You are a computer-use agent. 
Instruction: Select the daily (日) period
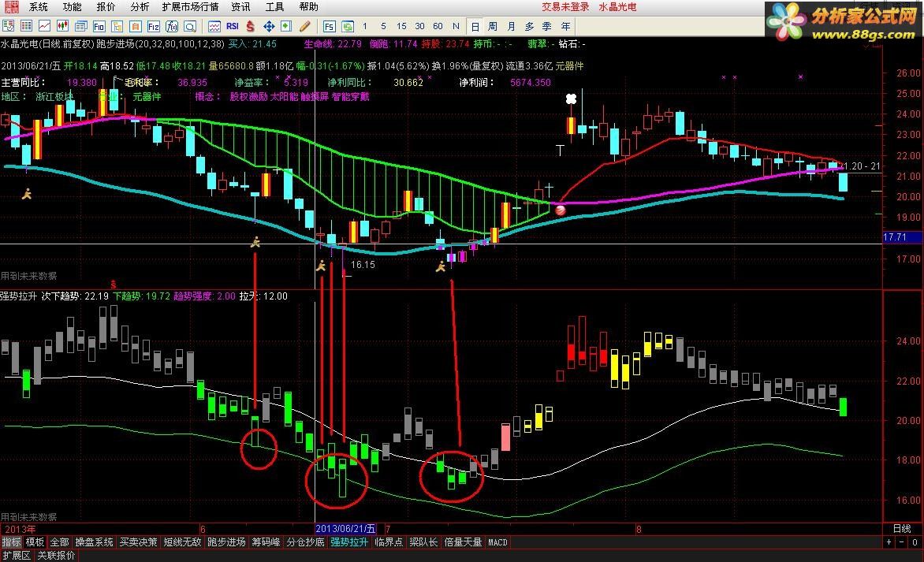click(475, 27)
